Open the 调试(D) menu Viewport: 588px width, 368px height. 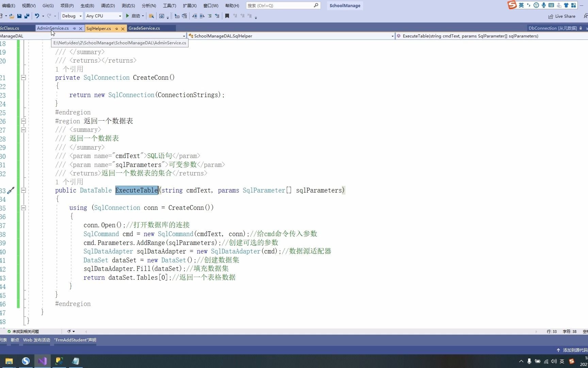tap(108, 5)
